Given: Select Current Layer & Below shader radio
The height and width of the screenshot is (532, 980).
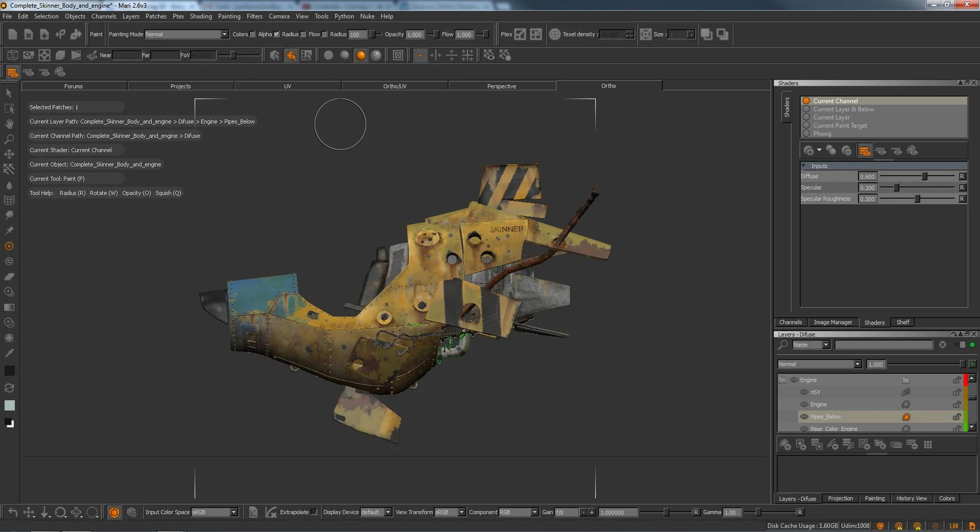Looking at the screenshot, I should [x=806, y=109].
